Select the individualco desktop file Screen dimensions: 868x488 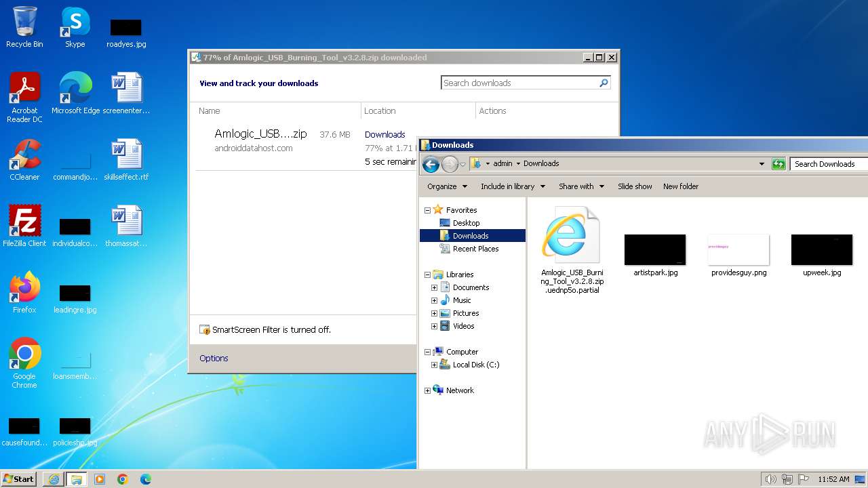(x=75, y=233)
